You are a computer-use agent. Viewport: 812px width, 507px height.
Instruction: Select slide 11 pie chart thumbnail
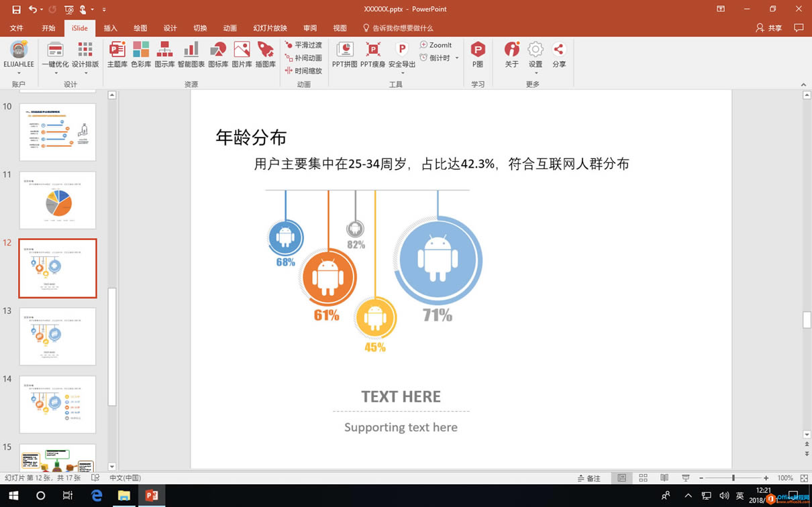58,200
